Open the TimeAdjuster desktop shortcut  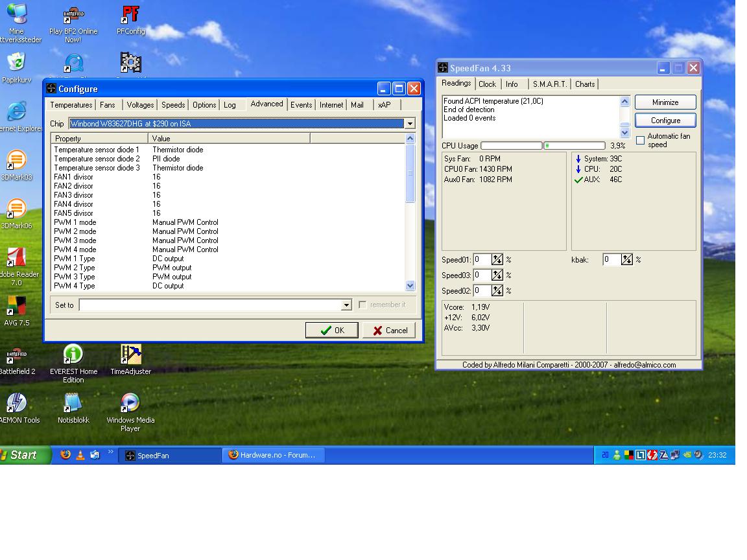click(x=130, y=360)
